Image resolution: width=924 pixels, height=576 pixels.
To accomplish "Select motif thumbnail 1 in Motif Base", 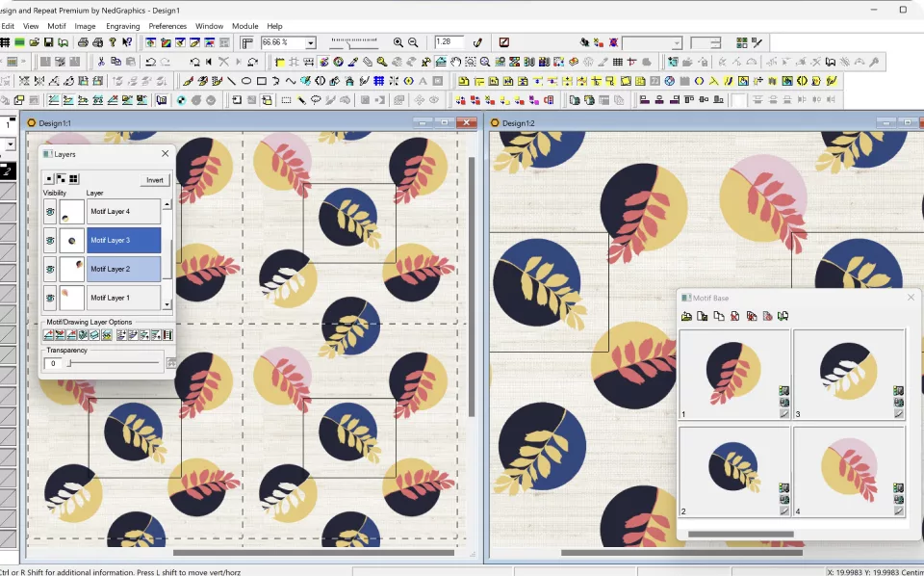I will pyautogui.click(x=734, y=375).
